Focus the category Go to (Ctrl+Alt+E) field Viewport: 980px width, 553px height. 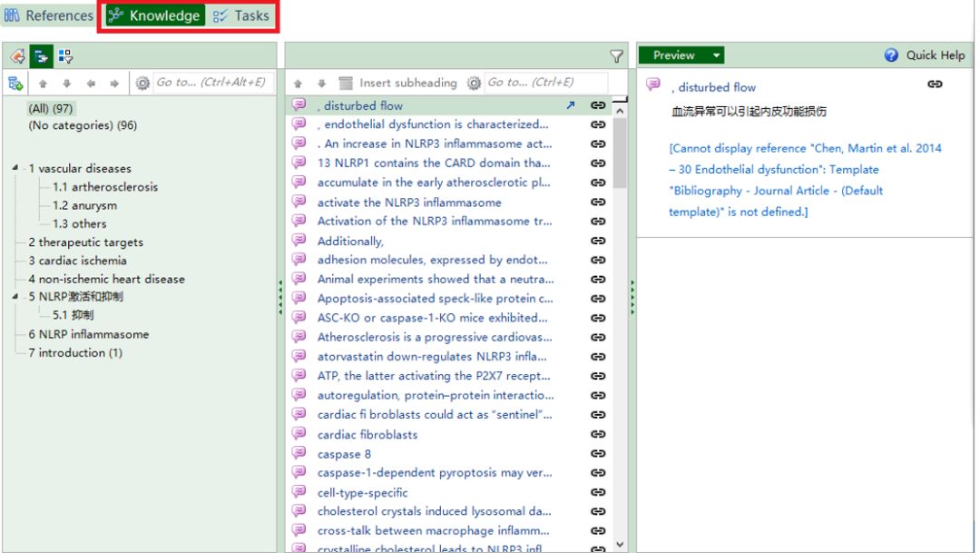pos(211,83)
